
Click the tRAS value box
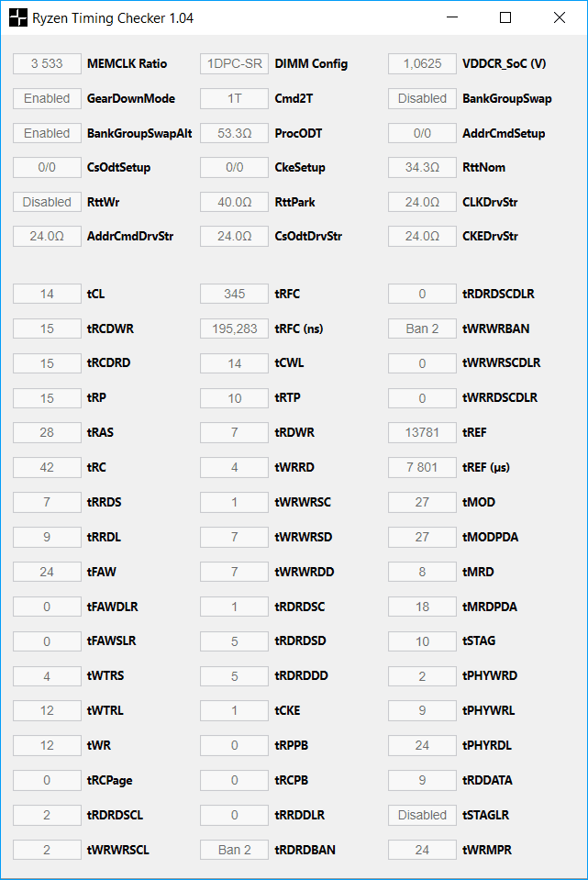[x=47, y=432]
